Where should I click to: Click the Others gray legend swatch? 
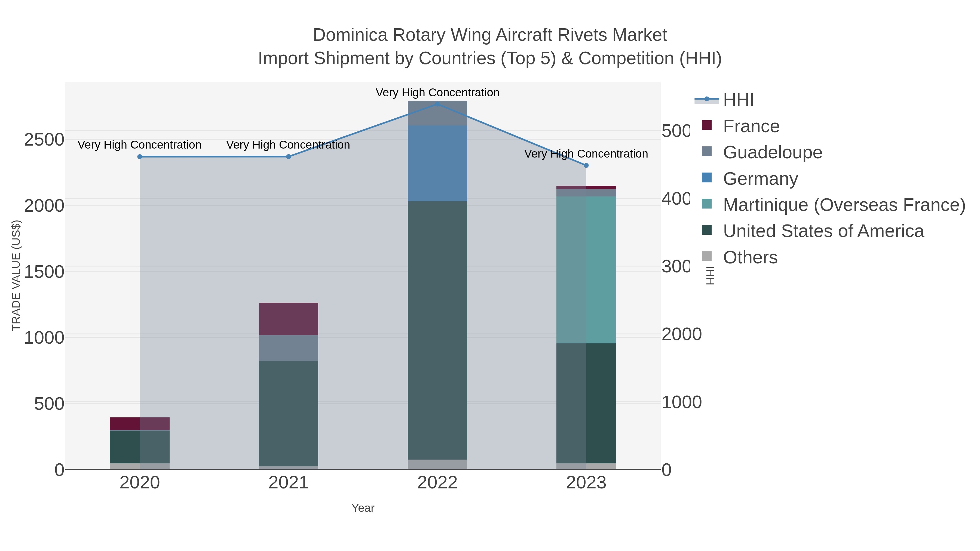[x=706, y=256]
